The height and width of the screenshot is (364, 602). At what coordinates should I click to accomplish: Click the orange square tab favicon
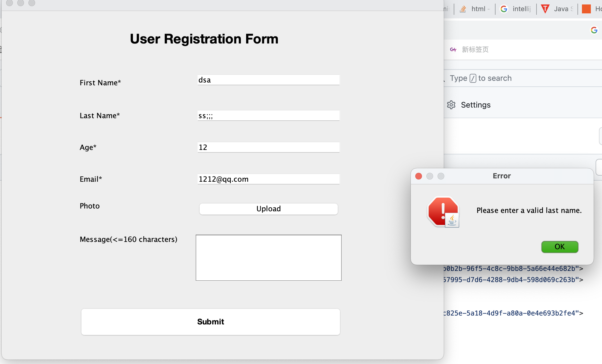586,9
